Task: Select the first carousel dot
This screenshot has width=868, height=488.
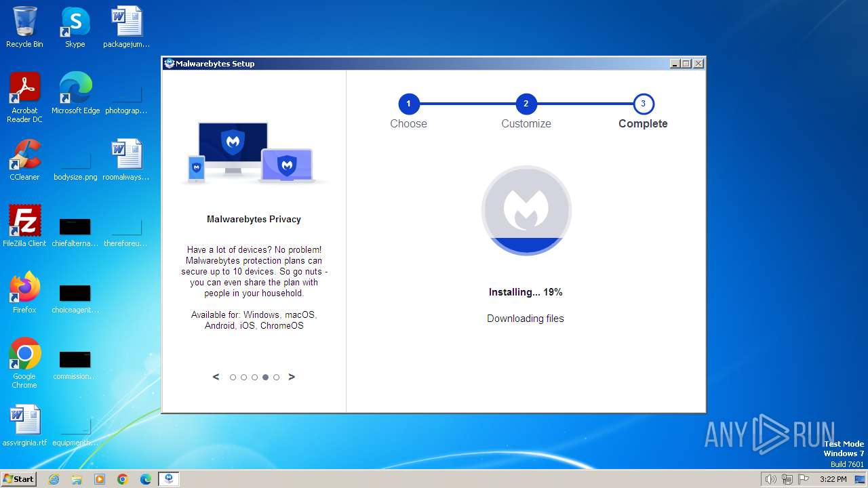Action: pyautogui.click(x=233, y=378)
